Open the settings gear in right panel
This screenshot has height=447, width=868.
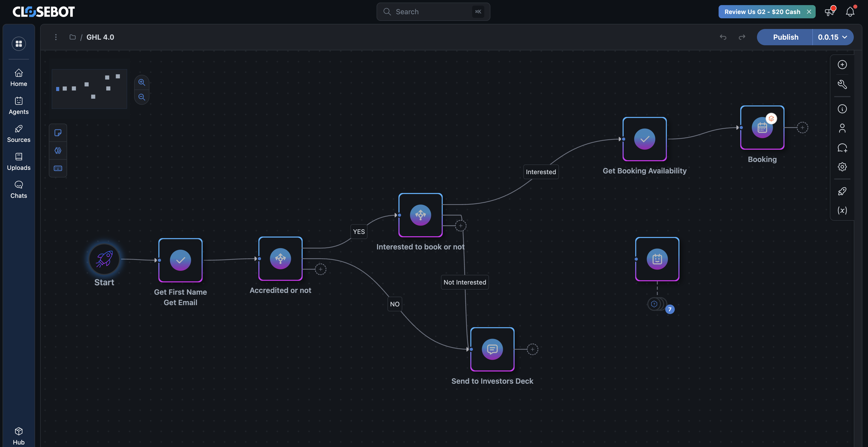click(x=842, y=167)
